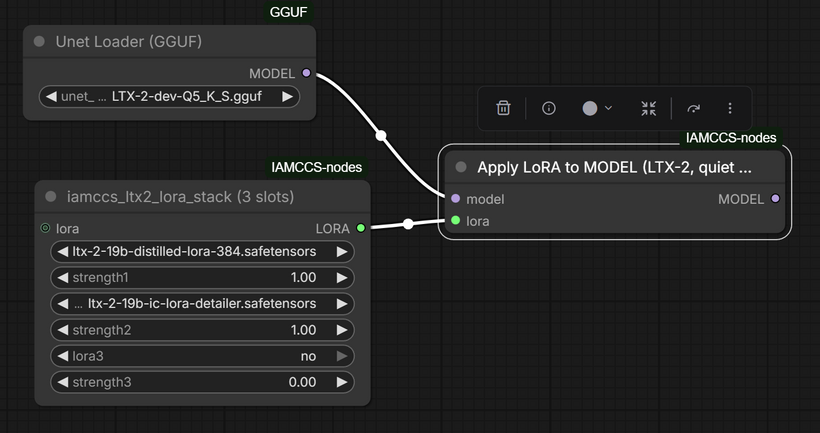This screenshot has width=820, height=433.
Task: Click the Apply LoRA to MODEL title
Action: 614,167
